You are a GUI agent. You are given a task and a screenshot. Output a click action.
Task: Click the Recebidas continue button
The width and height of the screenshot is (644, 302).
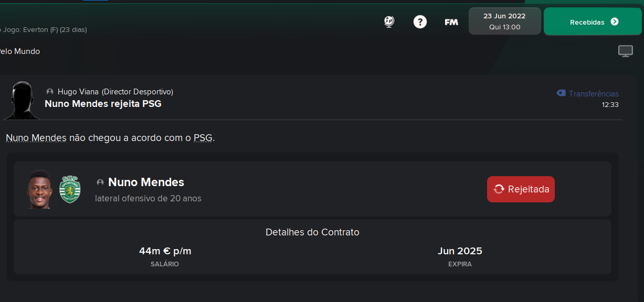click(x=594, y=21)
